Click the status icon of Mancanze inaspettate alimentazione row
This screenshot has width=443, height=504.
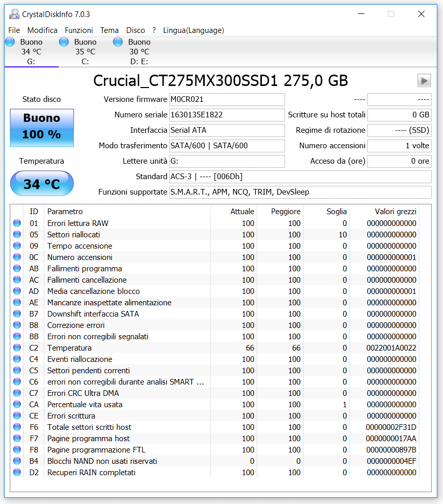(17, 303)
